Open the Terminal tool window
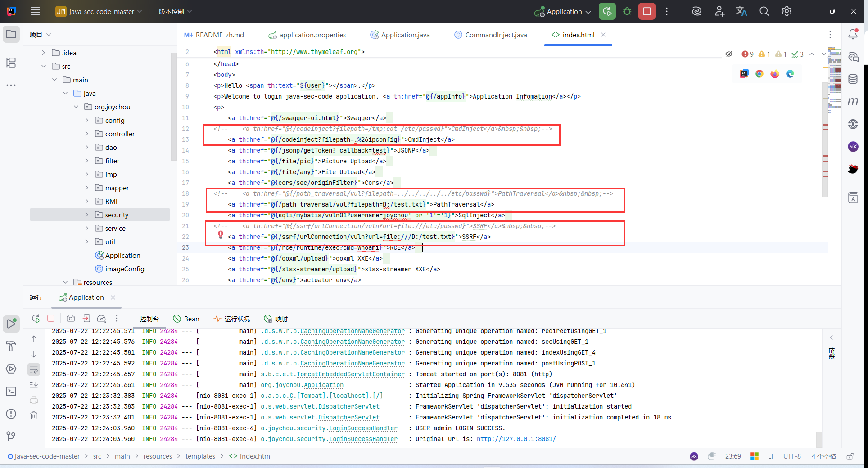 [x=11, y=391]
